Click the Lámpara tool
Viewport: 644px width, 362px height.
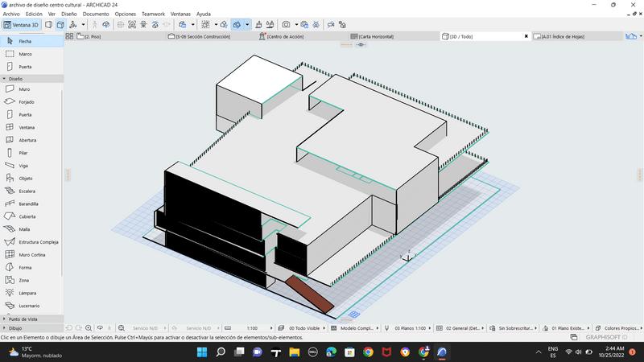(27, 293)
